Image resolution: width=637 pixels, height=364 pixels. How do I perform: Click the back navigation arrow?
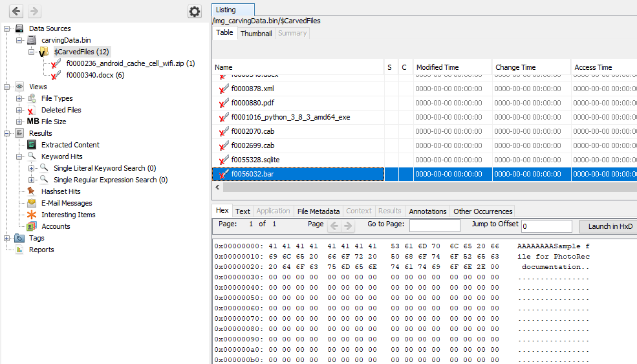pyautogui.click(x=16, y=12)
